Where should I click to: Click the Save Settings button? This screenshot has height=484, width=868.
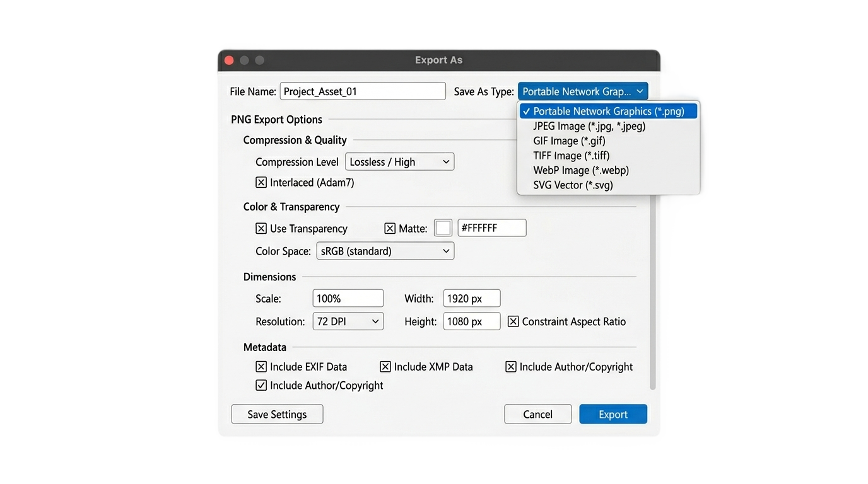click(278, 414)
